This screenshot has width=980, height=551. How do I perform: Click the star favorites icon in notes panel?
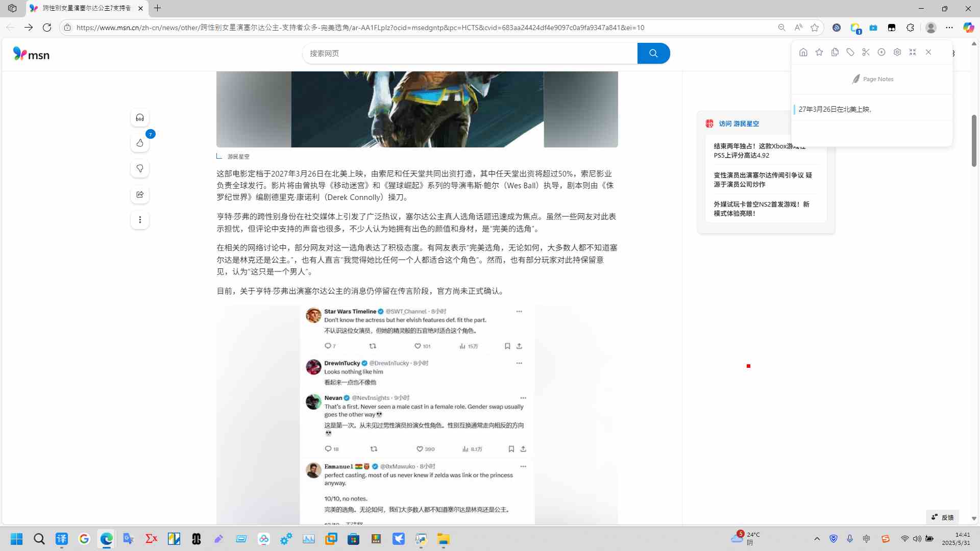819,52
